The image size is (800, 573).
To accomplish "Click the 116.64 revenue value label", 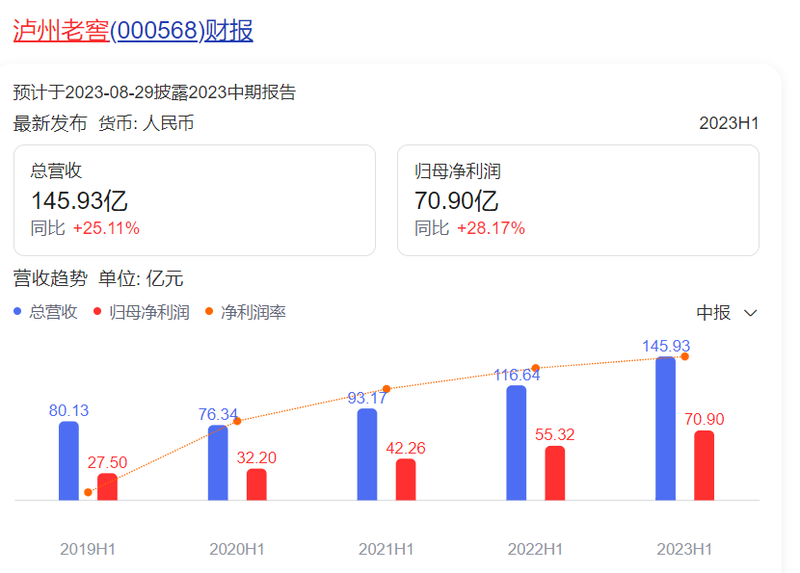I will pyautogui.click(x=516, y=375).
